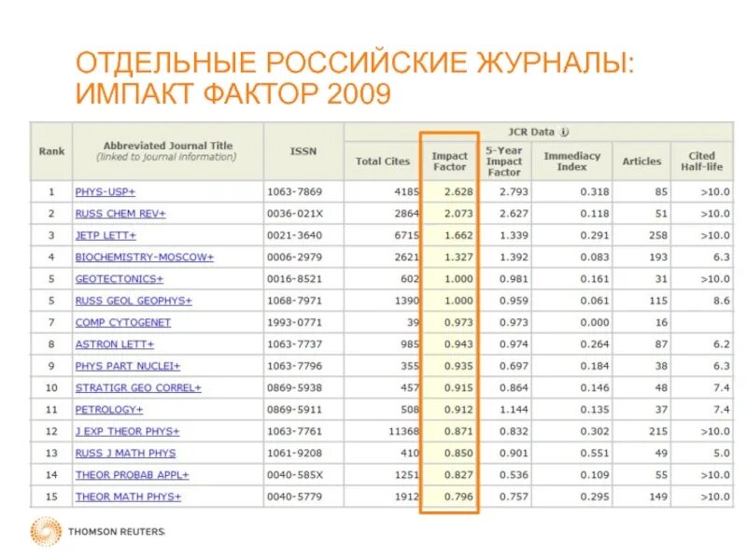Open the THEOR PROBAB APPL+ link
The image size is (747, 560).
click(x=132, y=475)
